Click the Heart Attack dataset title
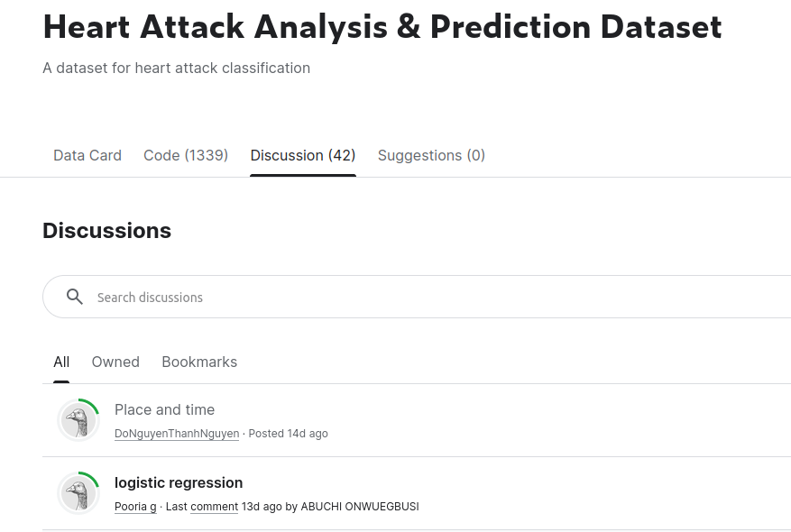This screenshot has width=791, height=532. [x=382, y=27]
